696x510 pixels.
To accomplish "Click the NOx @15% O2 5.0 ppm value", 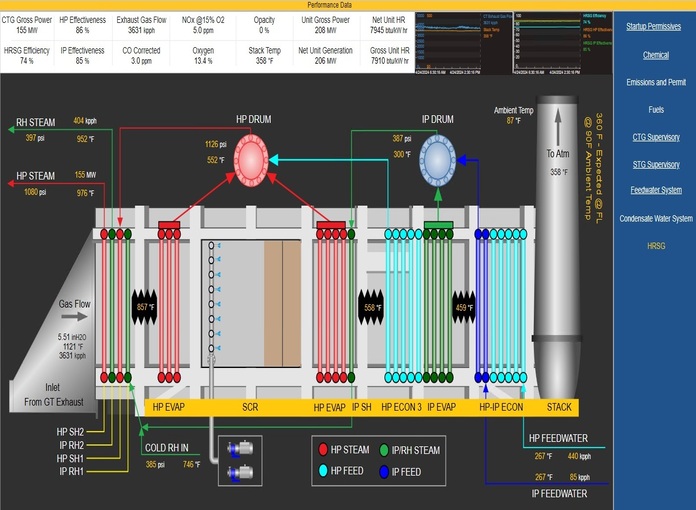I will pyautogui.click(x=203, y=30).
